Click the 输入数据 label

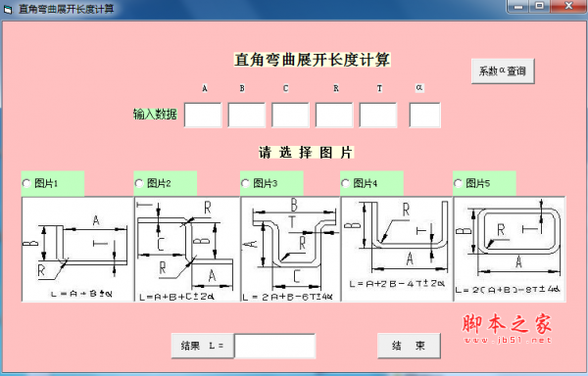155,115
